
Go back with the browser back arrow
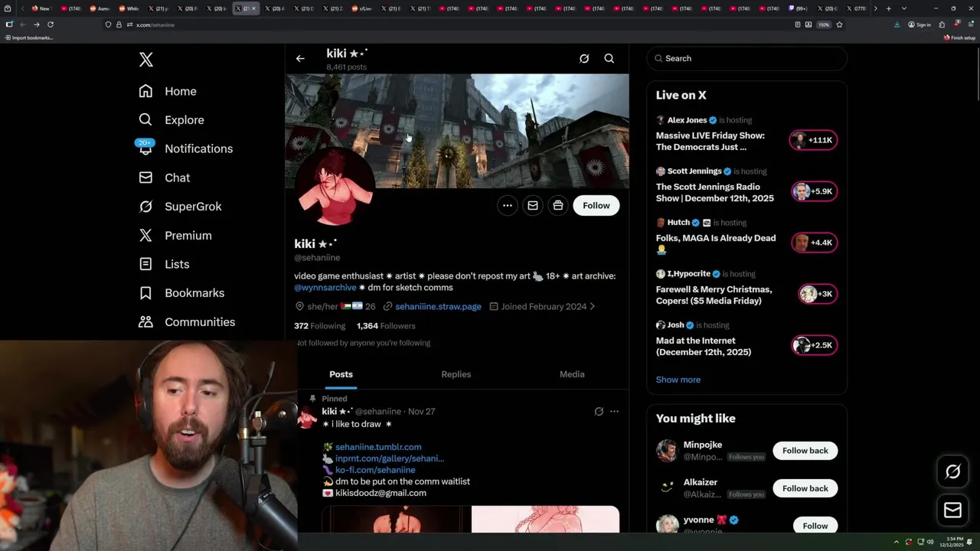(22, 24)
